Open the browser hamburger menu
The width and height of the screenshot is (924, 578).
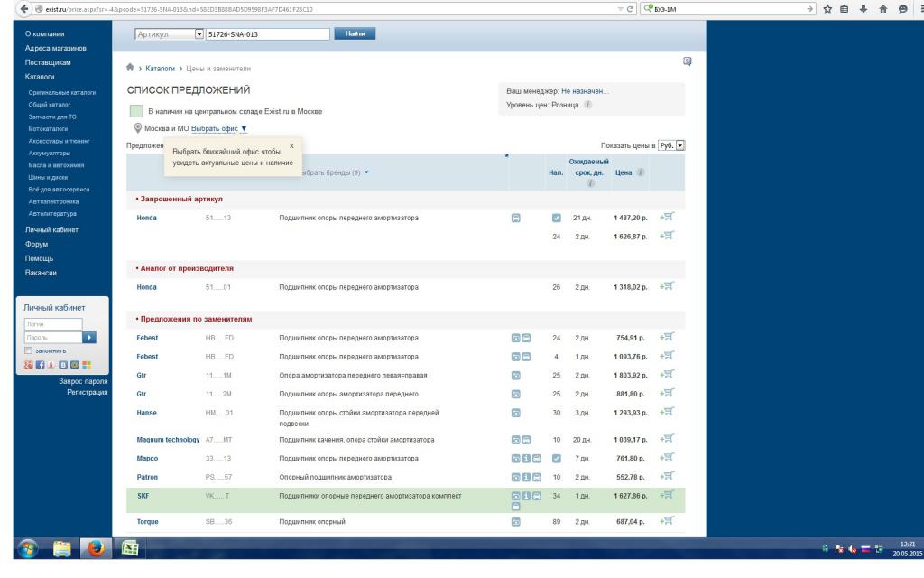point(920,9)
